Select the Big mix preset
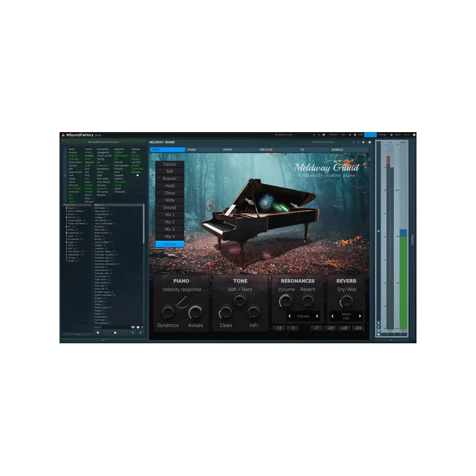The height and width of the screenshot is (476, 476). point(170,244)
